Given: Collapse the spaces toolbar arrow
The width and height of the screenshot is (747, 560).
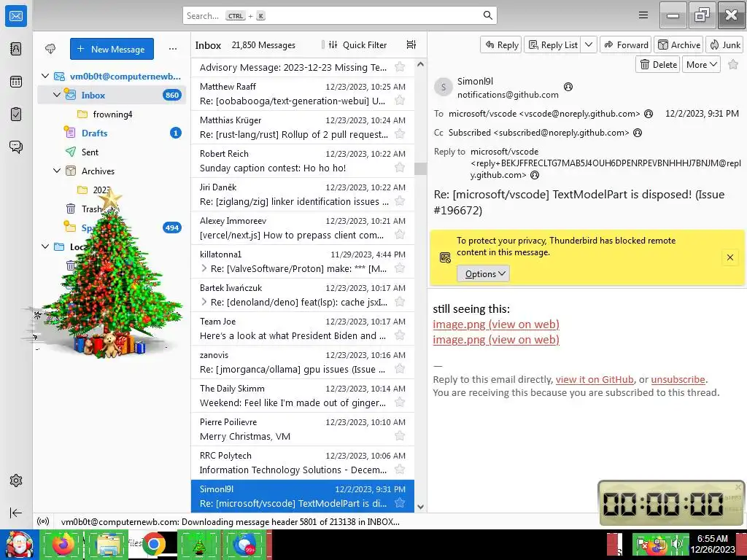Looking at the screenshot, I should [x=16, y=513].
